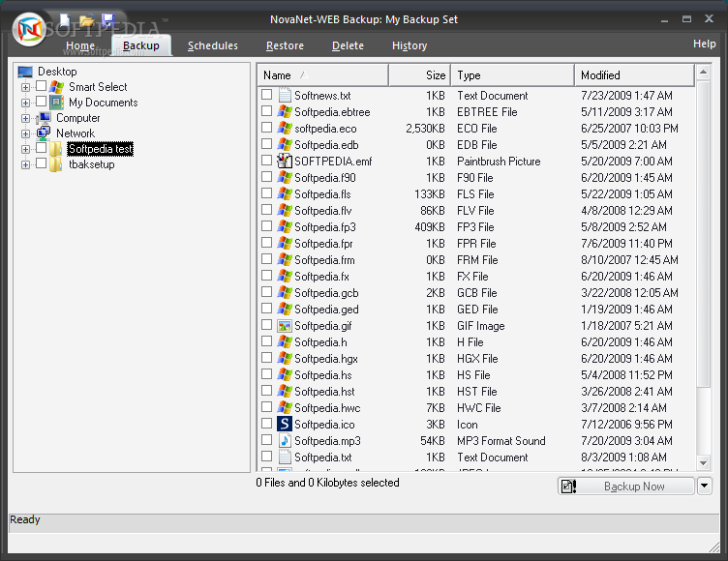
Task: Click the Computer icon in the tree
Action: coord(44,118)
